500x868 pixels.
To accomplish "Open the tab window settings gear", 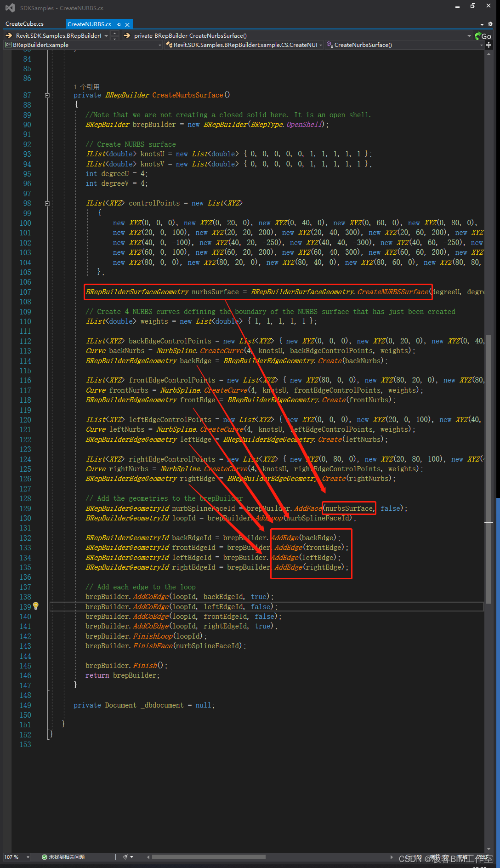I will 490,24.
